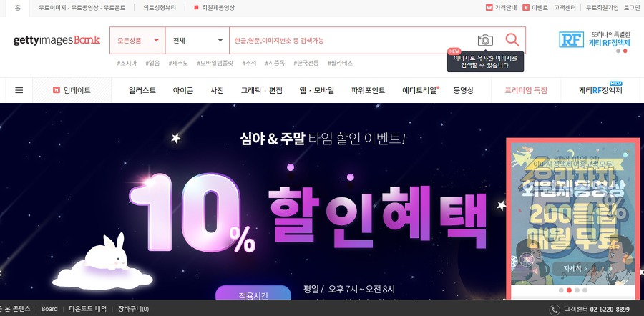Click the 이벤트 e icon

(x=526, y=7)
